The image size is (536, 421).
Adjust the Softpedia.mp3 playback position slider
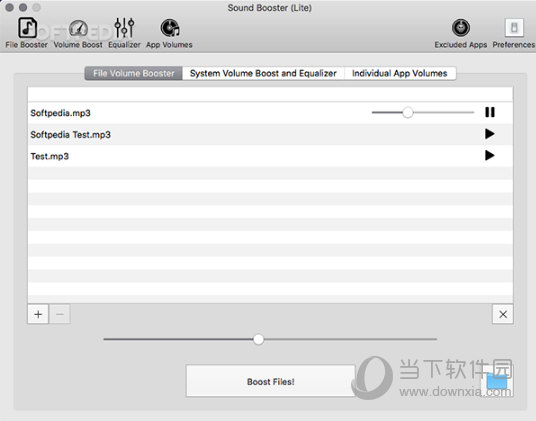407,112
